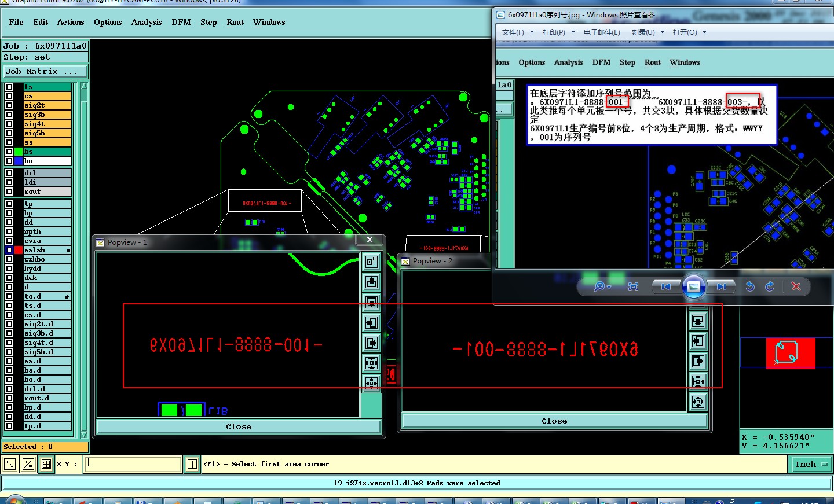This screenshot has width=834, height=504.
Task: Open Options menu in Graphic Editor
Action: tap(108, 22)
